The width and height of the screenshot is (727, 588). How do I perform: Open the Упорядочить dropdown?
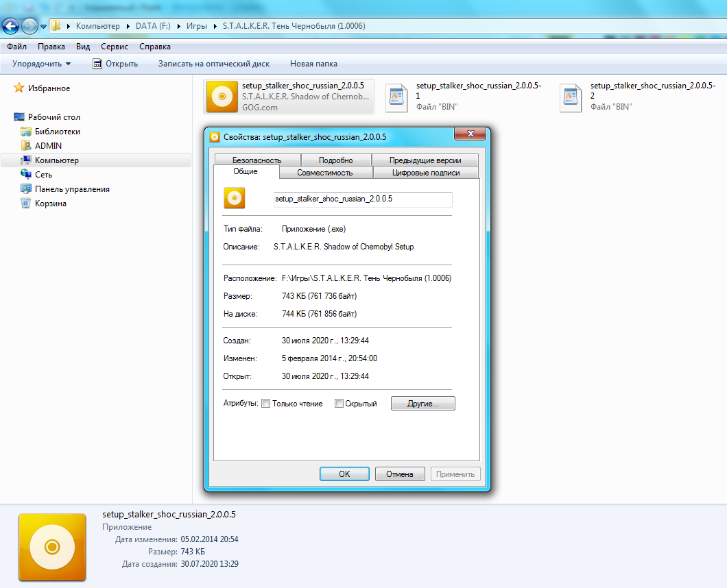[x=41, y=64]
